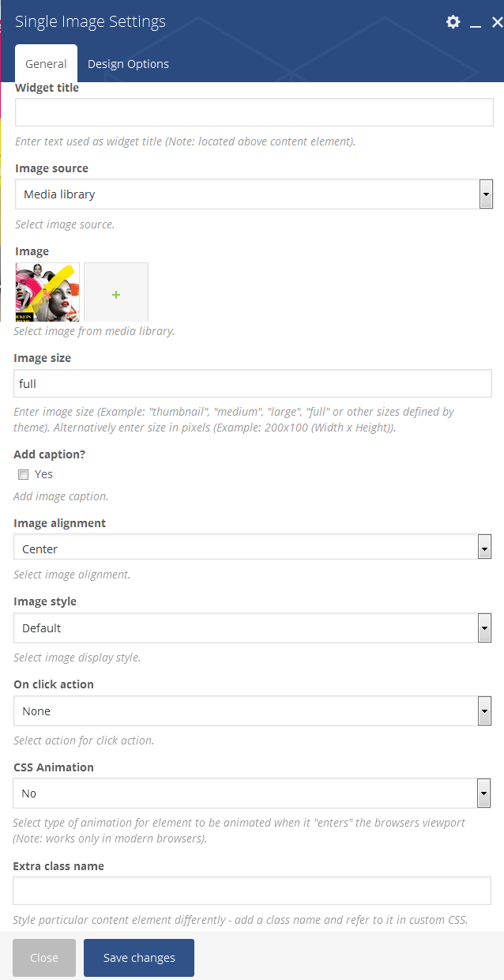Switch to the Design Options tab
Screen dimensions: 504x980
(x=128, y=64)
